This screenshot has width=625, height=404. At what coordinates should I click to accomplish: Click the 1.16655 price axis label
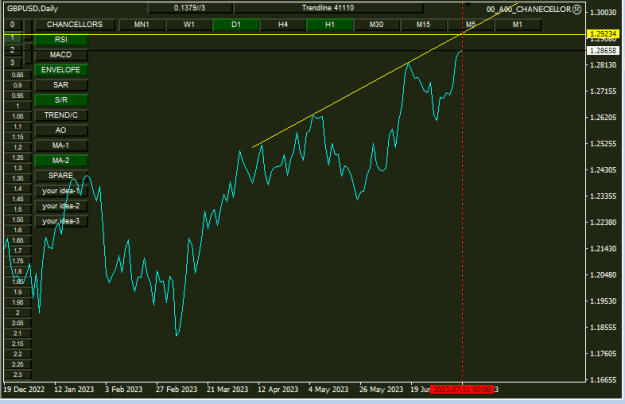pos(603,380)
